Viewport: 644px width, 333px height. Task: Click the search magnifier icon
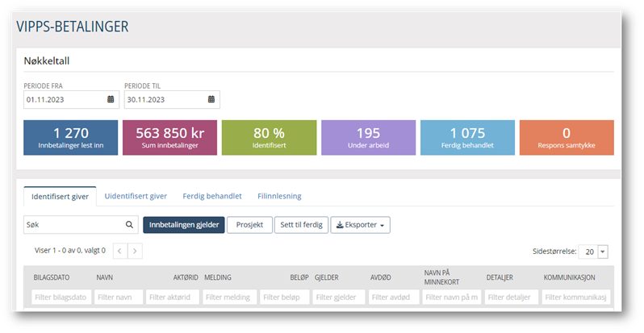(129, 225)
